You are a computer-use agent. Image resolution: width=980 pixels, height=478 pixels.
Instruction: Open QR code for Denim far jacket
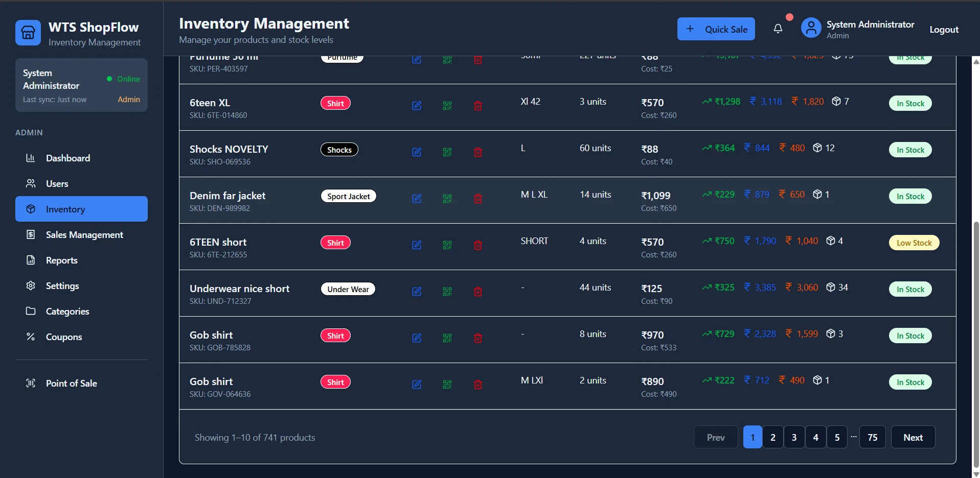tap(447, 199)
